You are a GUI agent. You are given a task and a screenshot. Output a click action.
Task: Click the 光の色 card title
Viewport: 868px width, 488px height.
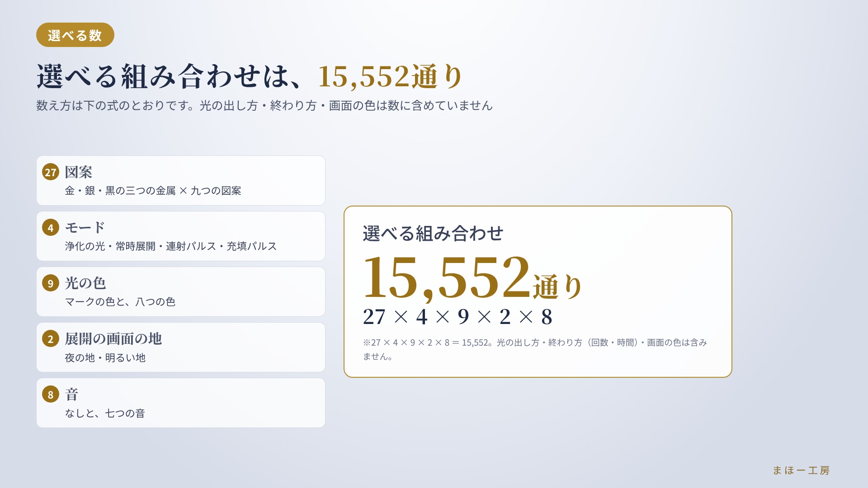(85, 283)
